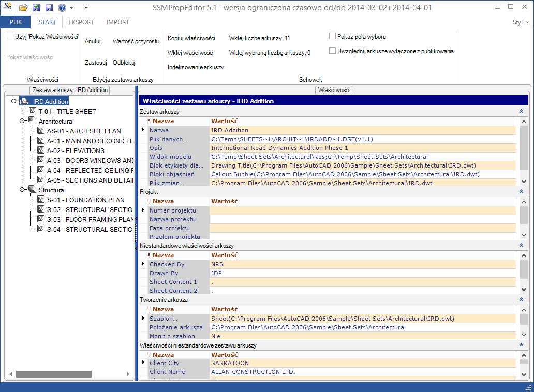Click the SSMPropEditor application icon in title bar

coord(7,7)
